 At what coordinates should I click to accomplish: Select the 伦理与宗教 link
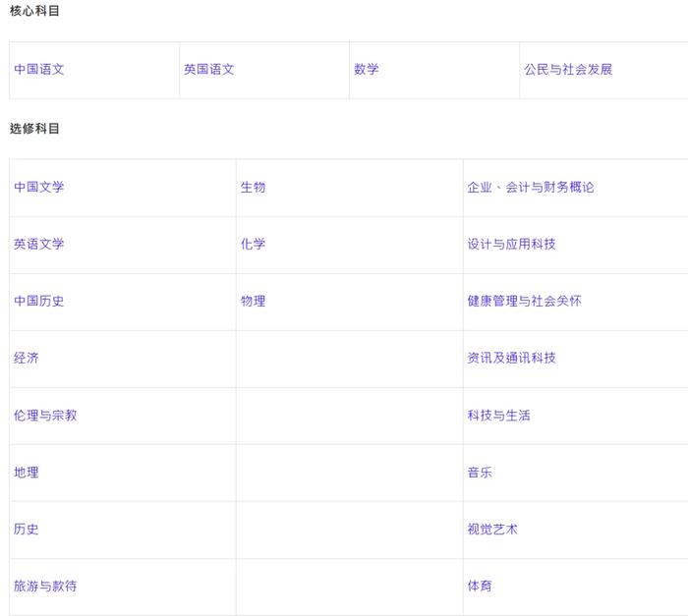45,415
